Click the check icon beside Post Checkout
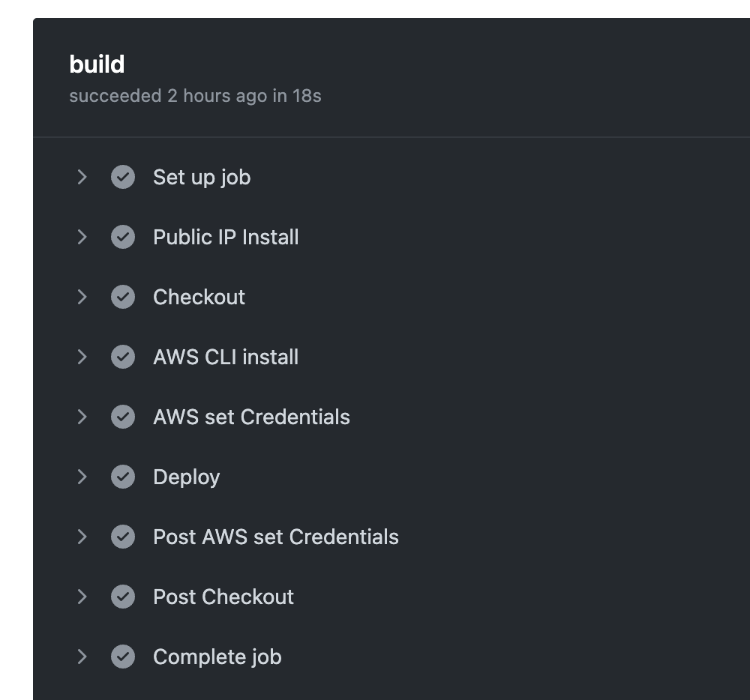This screenshot has height=700, width=750. 123,597
